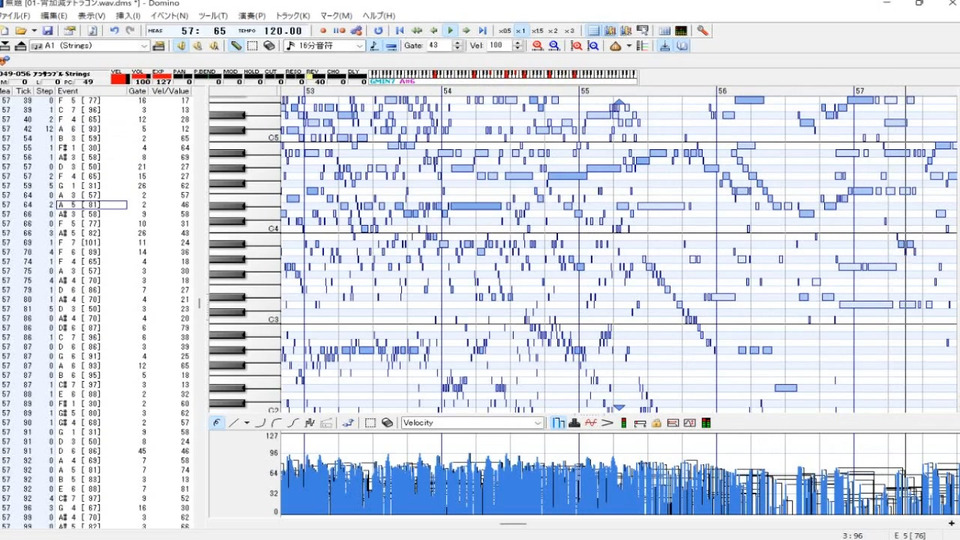Click the Gate column header
960x540 pixels.
click(138, 90)
